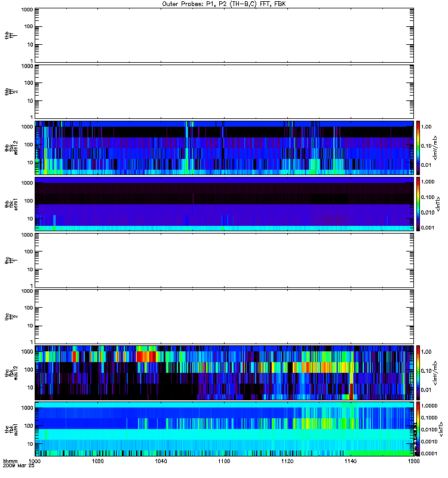Click the '<|mV/m|>' unit label of thc edc12 color bar
This screenshot has height=478, width=448.
(x=435, y=372)
